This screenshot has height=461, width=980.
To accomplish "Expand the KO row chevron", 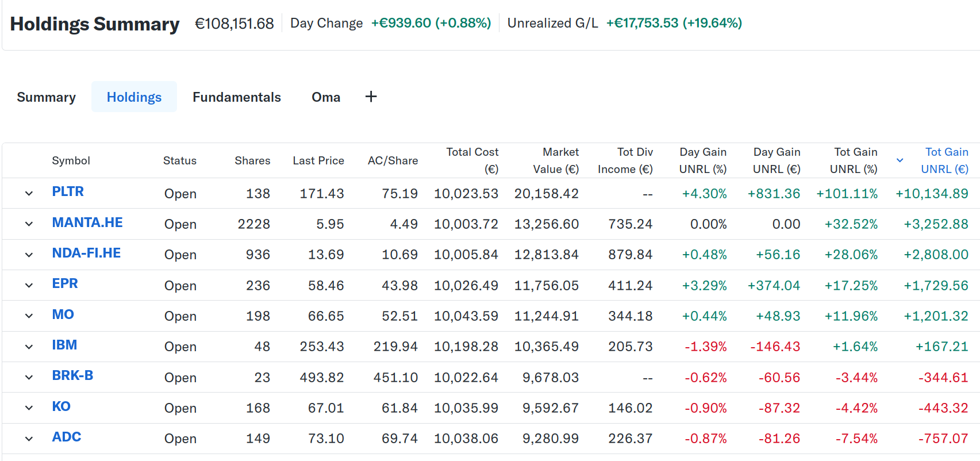I will (x=29, y=408).
